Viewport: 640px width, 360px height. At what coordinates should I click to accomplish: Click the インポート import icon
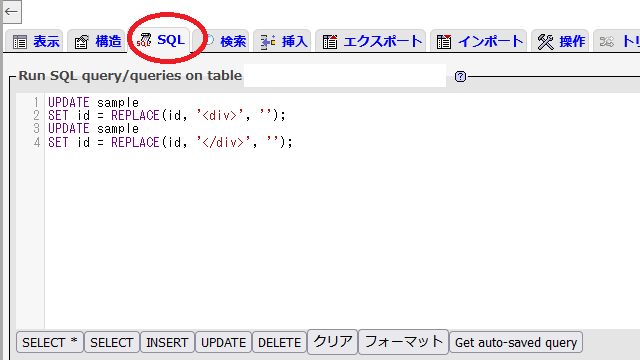[x=444, y=42]
